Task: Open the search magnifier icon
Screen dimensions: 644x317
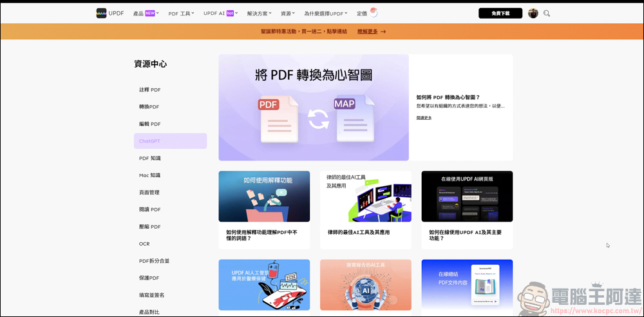Action: click(546, 13)
